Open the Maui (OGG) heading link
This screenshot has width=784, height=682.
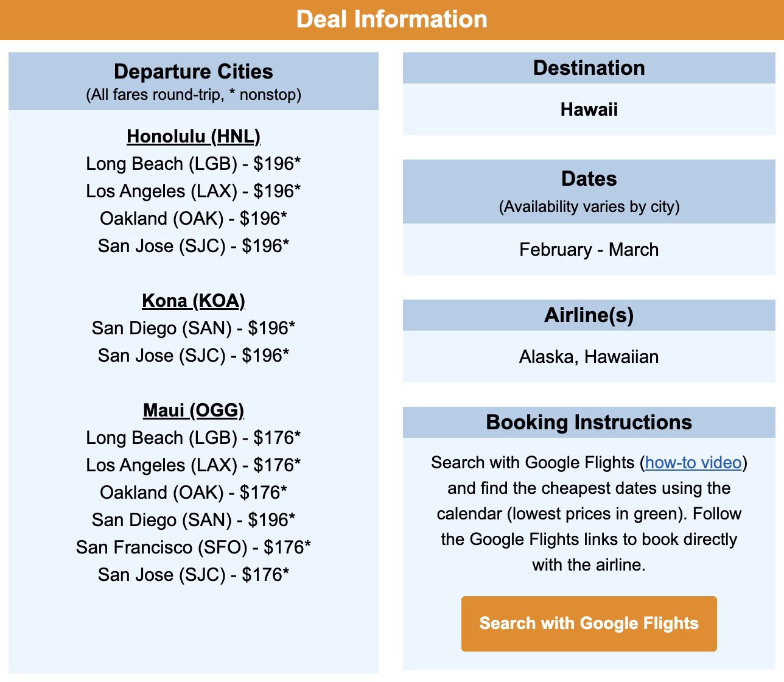193,410
